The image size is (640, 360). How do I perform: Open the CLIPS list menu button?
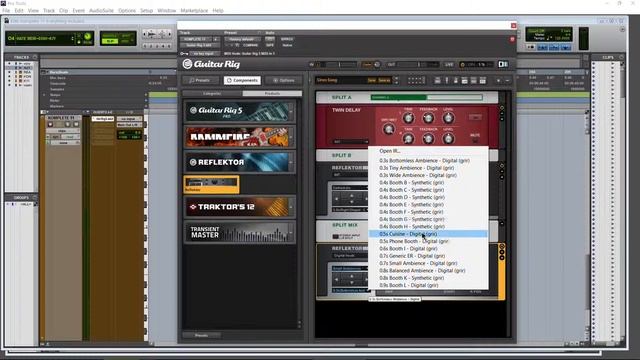tap(621, 57)
